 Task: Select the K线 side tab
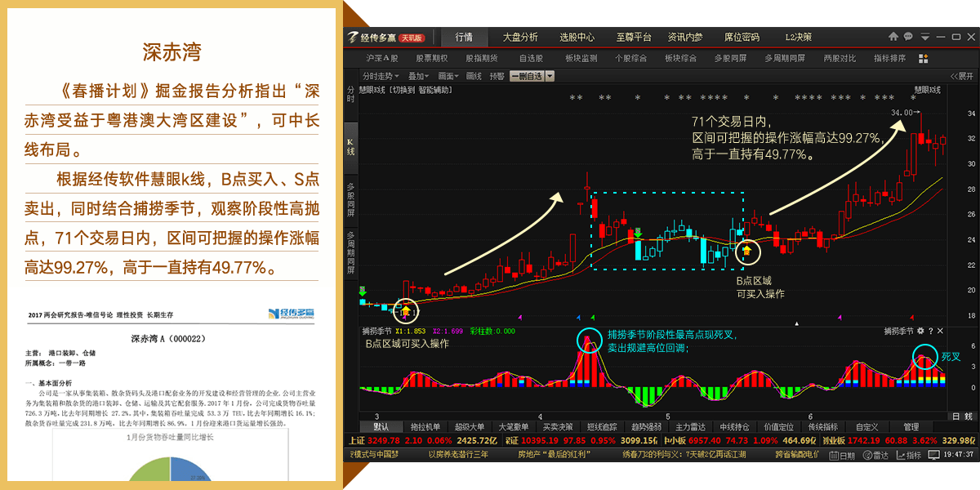tap(351, 146)
